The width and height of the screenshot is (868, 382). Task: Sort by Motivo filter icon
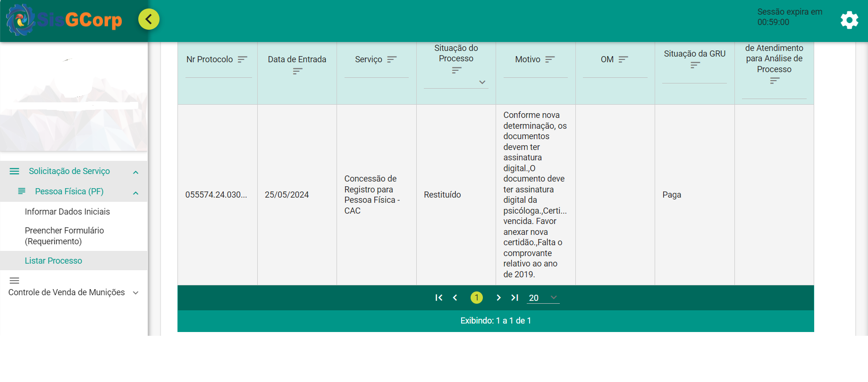(550, 59)
